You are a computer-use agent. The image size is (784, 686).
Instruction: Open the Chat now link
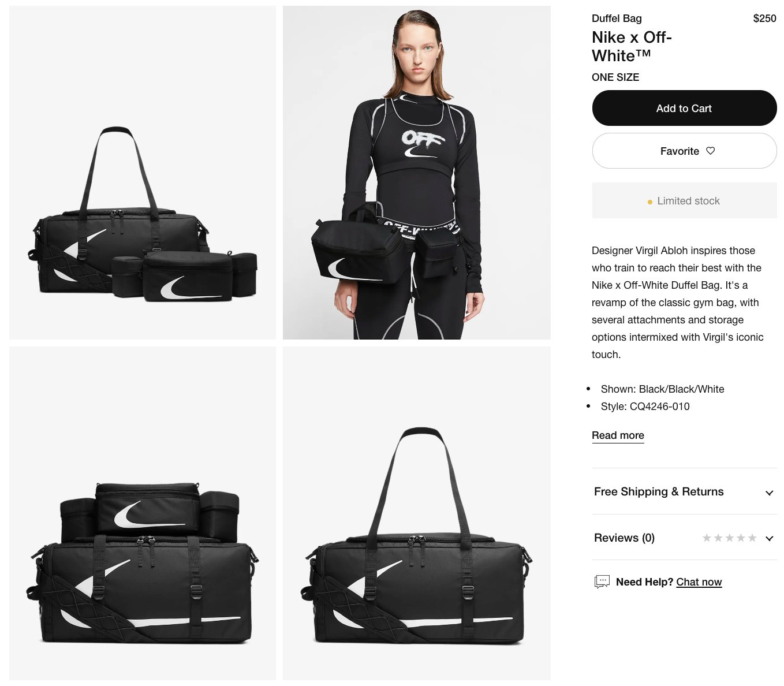click(x=699, y=581)
